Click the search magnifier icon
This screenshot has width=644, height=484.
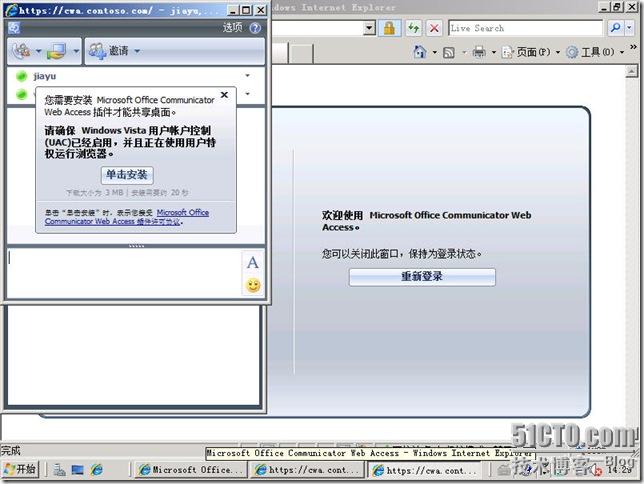tap(616, 28)
